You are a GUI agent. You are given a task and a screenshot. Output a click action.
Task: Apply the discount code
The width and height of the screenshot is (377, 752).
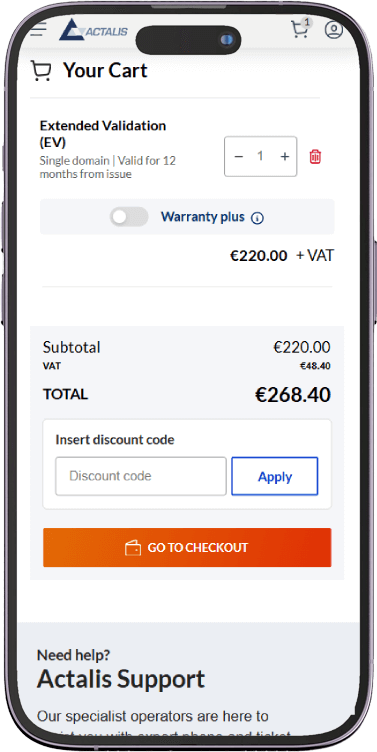[x=275, y=476]
